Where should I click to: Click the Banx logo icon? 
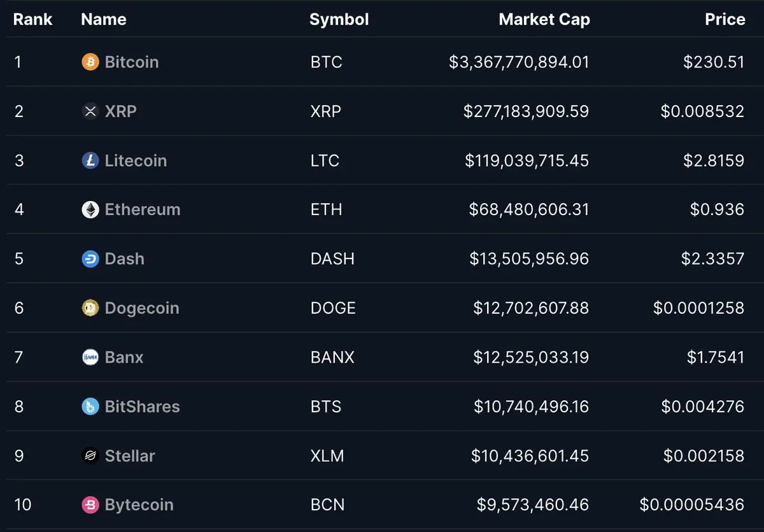90,357
